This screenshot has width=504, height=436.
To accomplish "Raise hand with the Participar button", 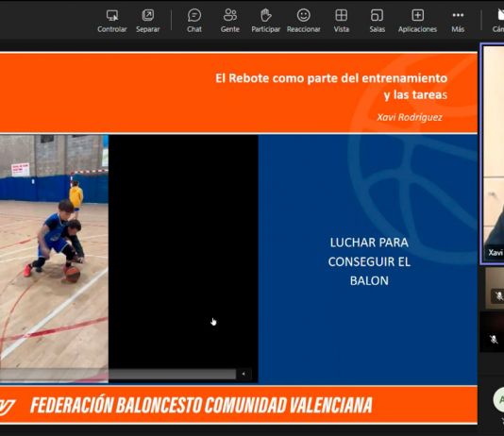I will click(x=266, y=21).
